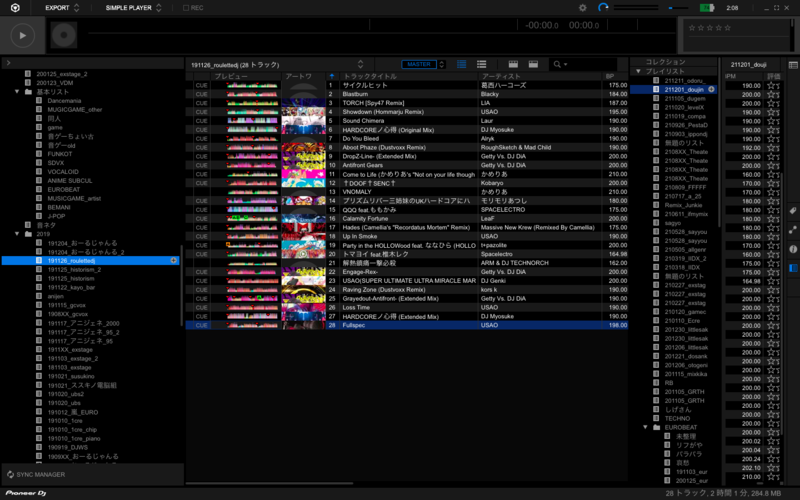This screenshot has height=500, width=800.
Task: Select track Showdown (Hommarju Remix)
Action: [383, 112]
